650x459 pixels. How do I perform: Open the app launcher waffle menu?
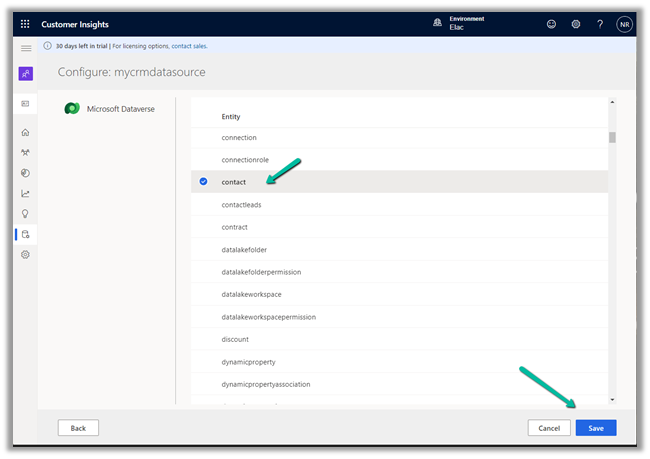tap(25, 24)
